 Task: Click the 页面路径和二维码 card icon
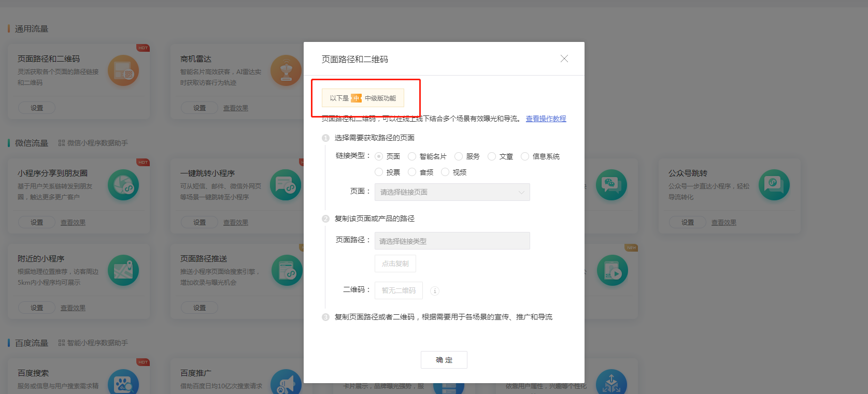123,70
